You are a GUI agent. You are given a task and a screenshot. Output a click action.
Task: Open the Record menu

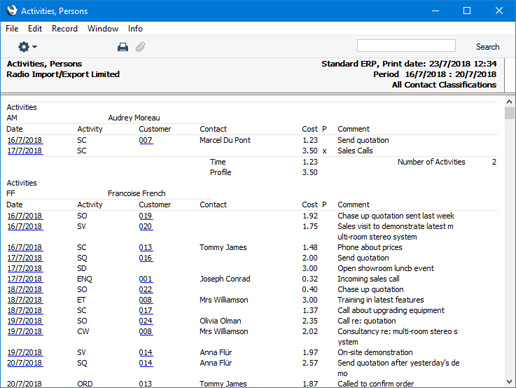pyautogui.click(x=64, y=29)
